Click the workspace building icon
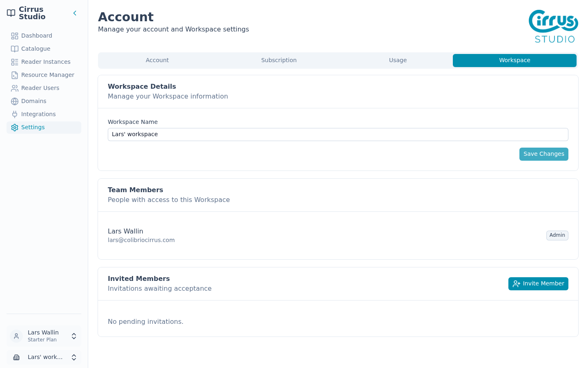 click(16, 357)
